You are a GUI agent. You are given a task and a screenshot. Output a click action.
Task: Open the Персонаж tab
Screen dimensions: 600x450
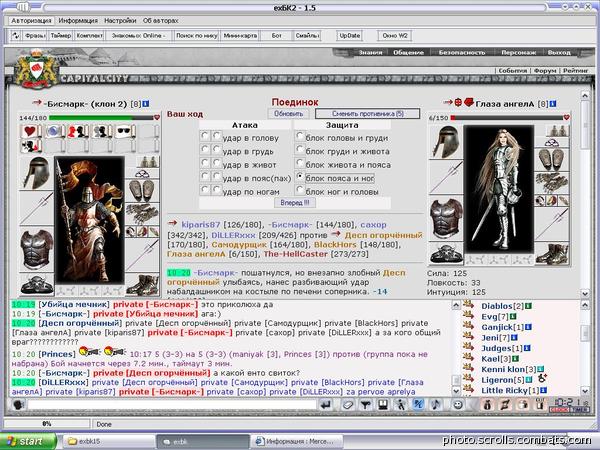click(518, 52)
